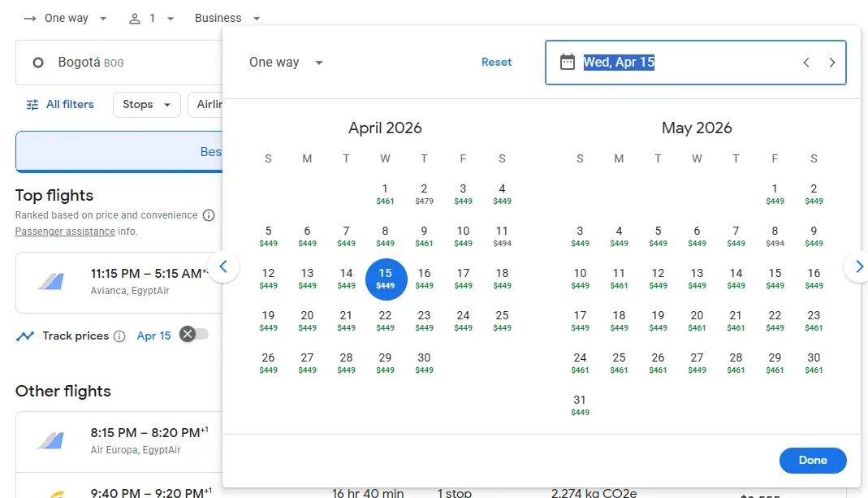The width and height of the screenshot is (868, 498).
Task: Select April 22 in the calendar
Action: [385, 320]
